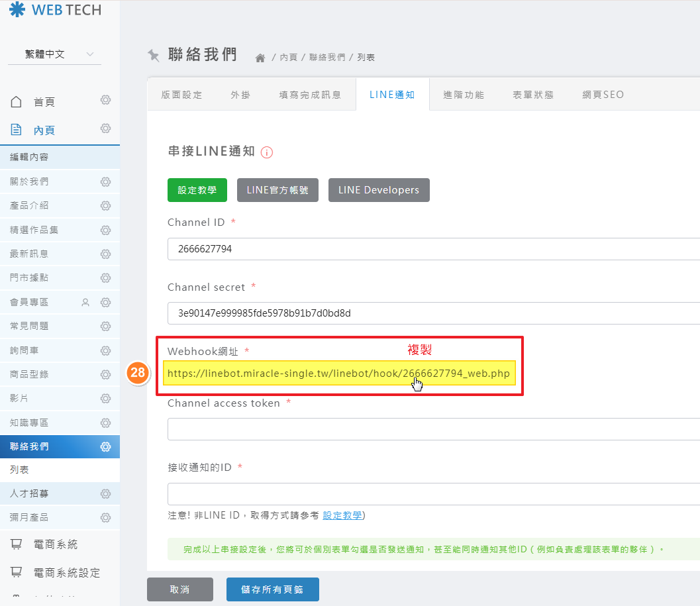Click the gear icon beside 產品介紹
Image resolution: width=700 pixels, height=606 pixels.
105,206
